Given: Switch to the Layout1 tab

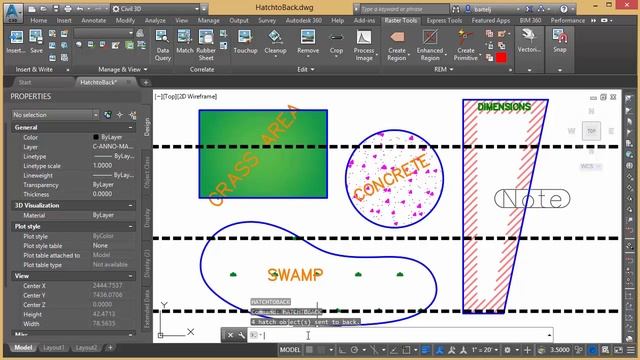Looking at the screenshot, I should (53, 348).
